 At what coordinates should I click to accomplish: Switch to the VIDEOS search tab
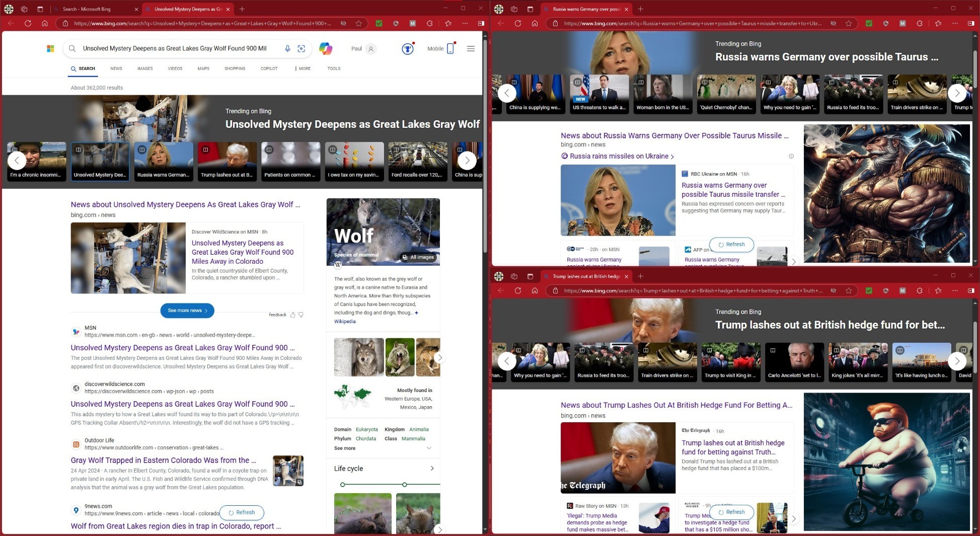pos(175,68)
